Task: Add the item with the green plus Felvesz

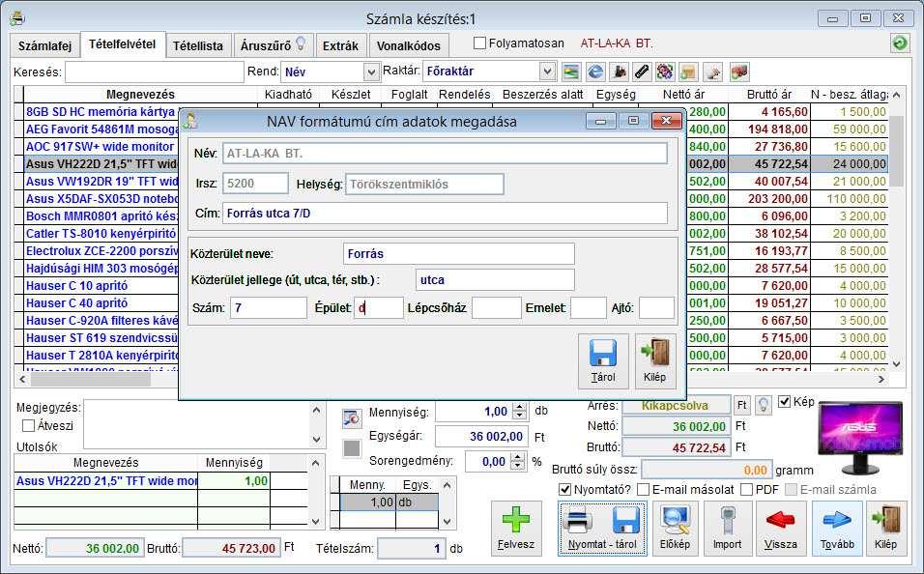Action: (516, 528)
